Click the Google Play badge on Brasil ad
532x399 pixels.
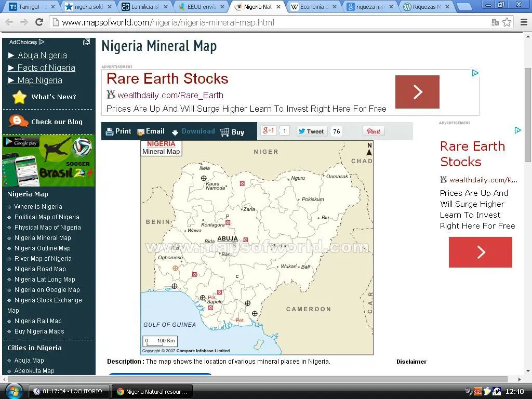(21, 142)
